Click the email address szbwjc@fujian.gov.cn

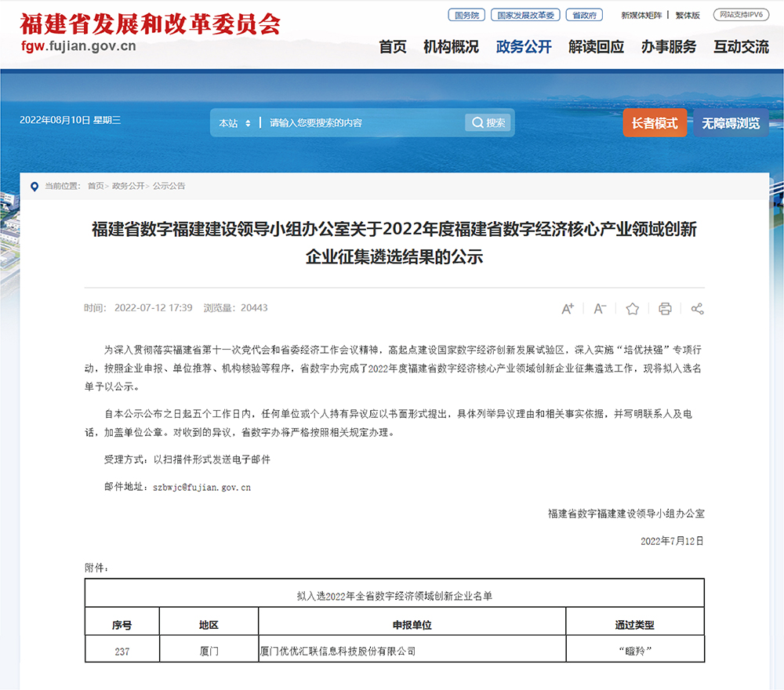pyautogui.click(x=201, y=488)
